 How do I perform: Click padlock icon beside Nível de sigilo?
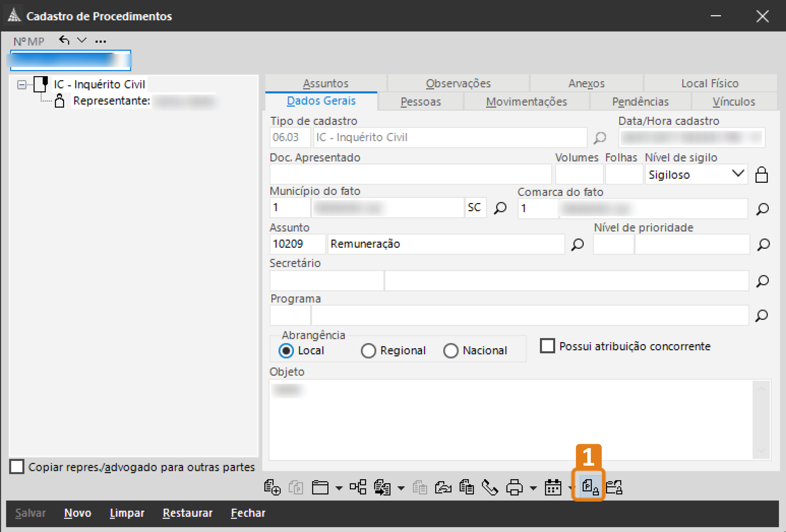pyautogui.click(x=761, y=175)
